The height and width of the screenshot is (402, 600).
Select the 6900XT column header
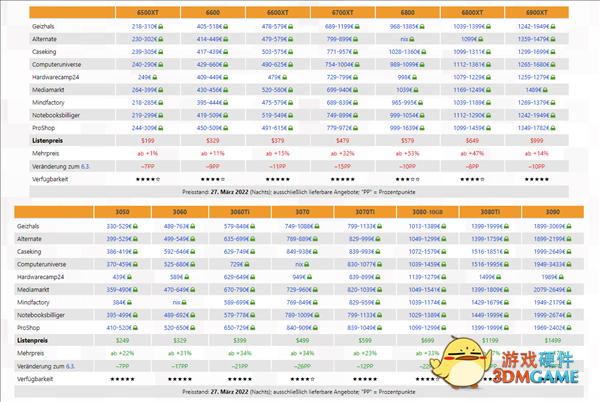point(537,12)
